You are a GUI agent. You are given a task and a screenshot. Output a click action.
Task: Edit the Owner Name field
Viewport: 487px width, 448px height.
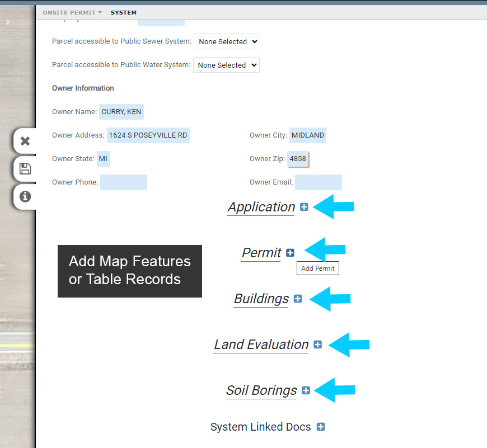click(x=121, y=112)
